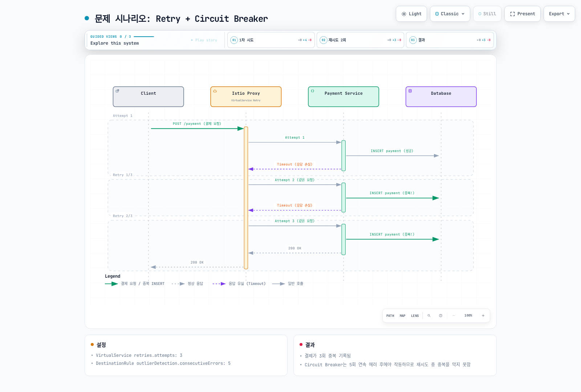This screenshot has width=581, height=392.
Task: Click the help question-mark icon
Action: pos(440,316)
